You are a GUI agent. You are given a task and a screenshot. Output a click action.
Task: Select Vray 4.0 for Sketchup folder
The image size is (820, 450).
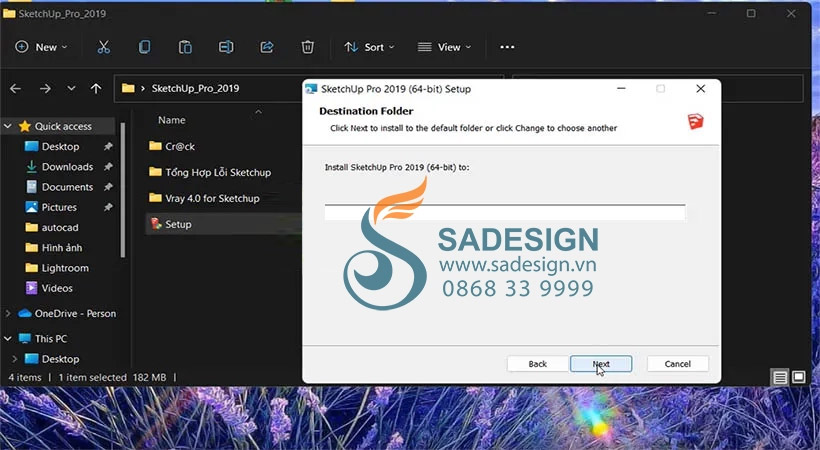click(212, 198)
